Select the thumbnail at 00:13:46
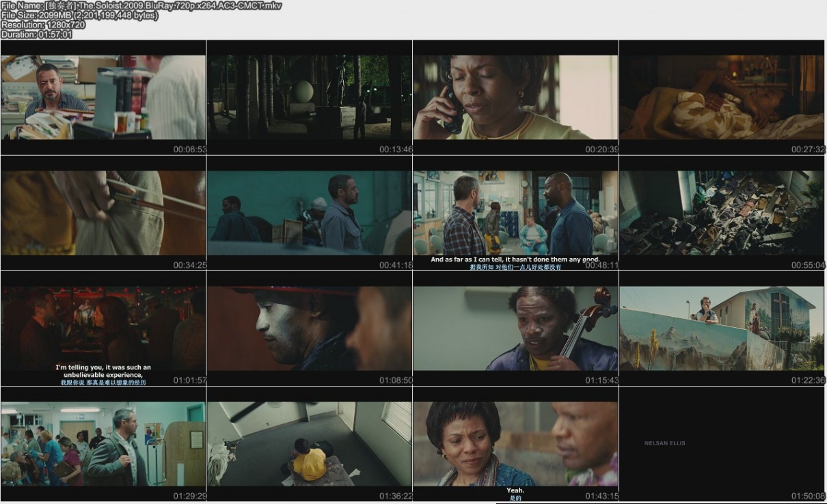This screenshot has height=504, width=827. 310,97
